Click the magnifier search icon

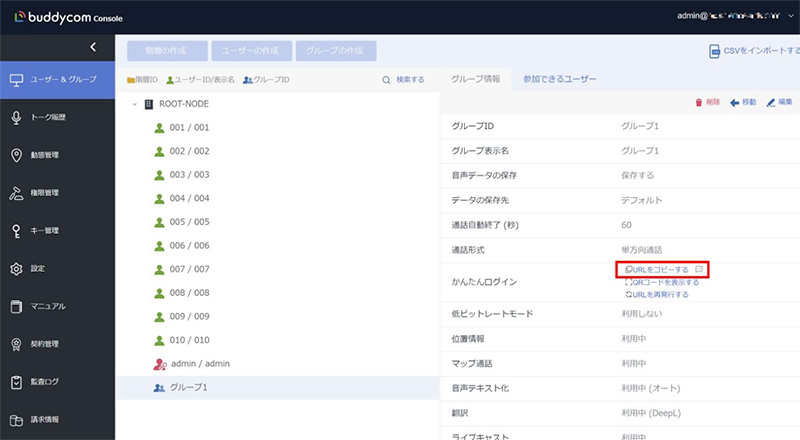tap(386, 80)
